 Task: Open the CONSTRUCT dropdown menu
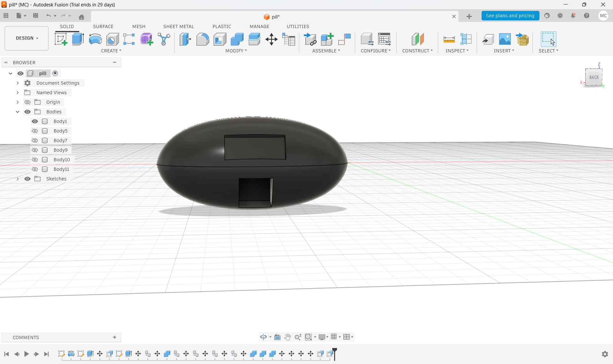pyautogui.click(x=418, y=51)
